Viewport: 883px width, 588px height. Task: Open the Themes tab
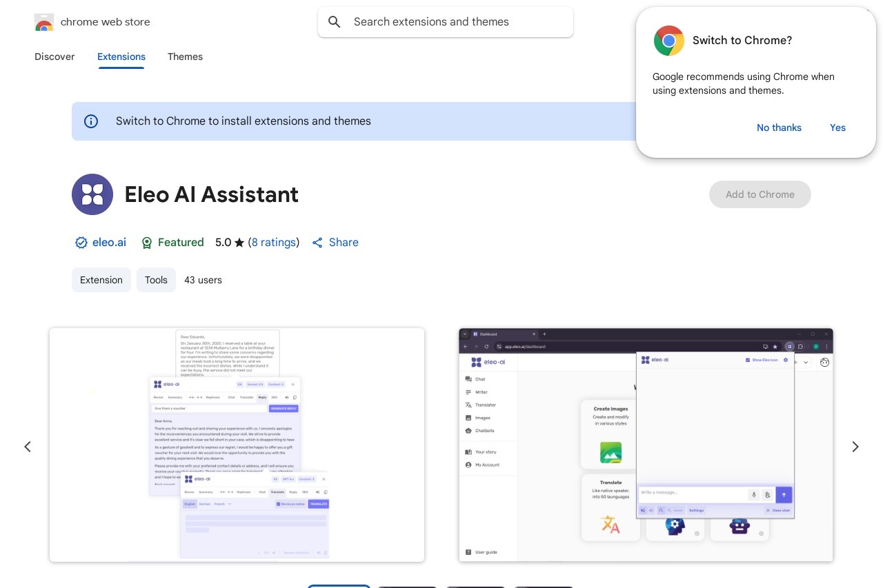point(185,57)
